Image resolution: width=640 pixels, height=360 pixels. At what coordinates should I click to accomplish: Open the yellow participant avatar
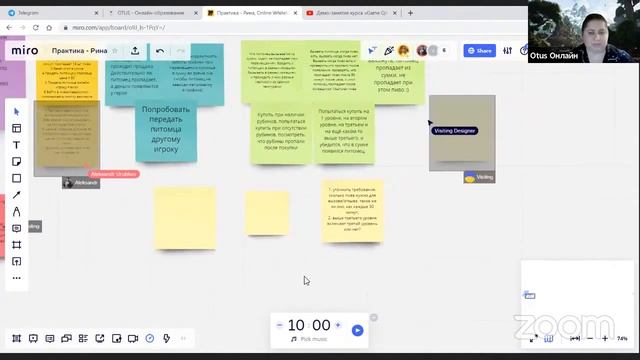pyautogui.click(x=404, y=51)
